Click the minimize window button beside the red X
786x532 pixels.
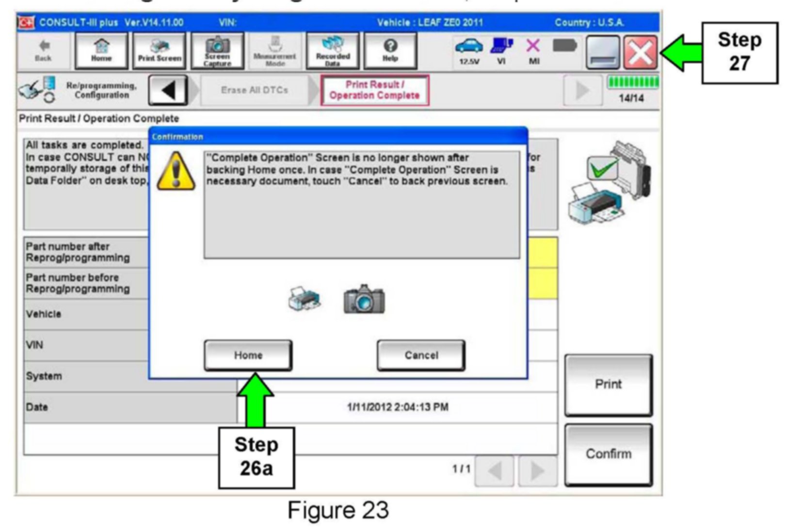603,52
